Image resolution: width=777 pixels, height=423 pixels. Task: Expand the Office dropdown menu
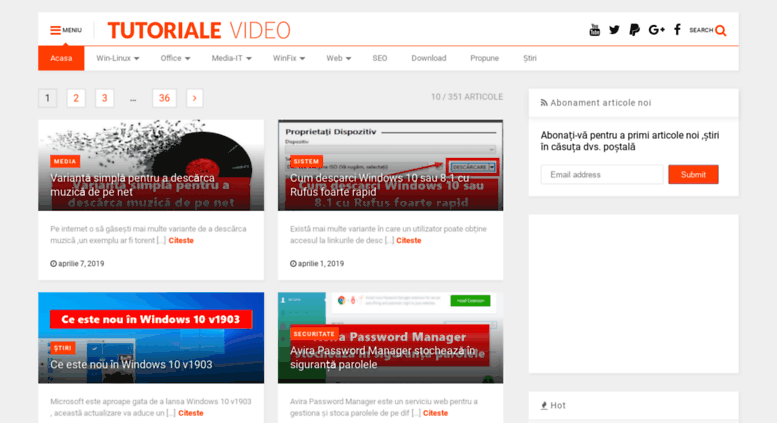pyautogui.click(x=175, y=58)
